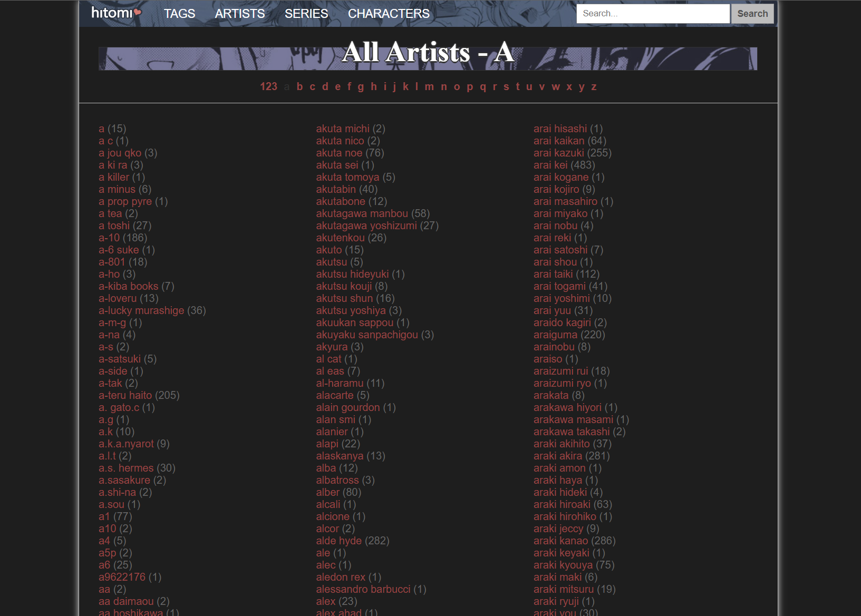
Task: Open artist link 'a.k.a.nyarot'
Action: tap(127, 444)
